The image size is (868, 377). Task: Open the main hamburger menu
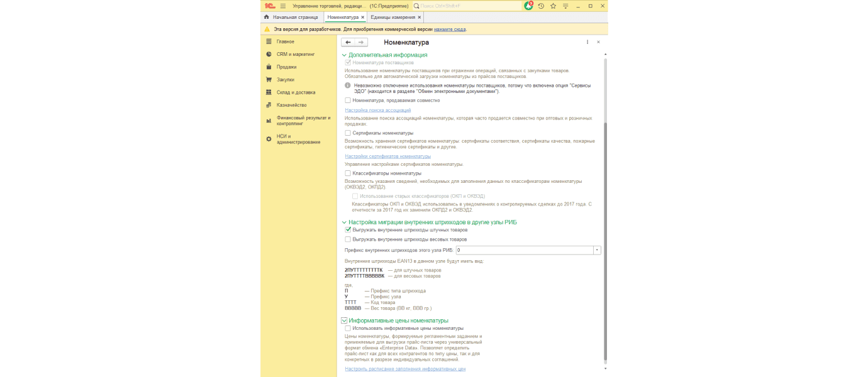point(283,6)
